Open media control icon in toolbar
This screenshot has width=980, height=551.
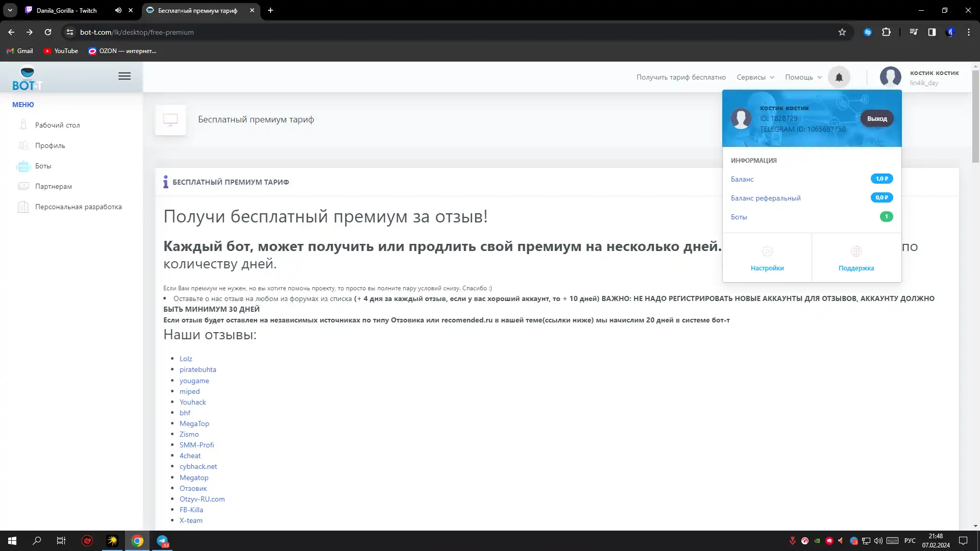point(914,32)
